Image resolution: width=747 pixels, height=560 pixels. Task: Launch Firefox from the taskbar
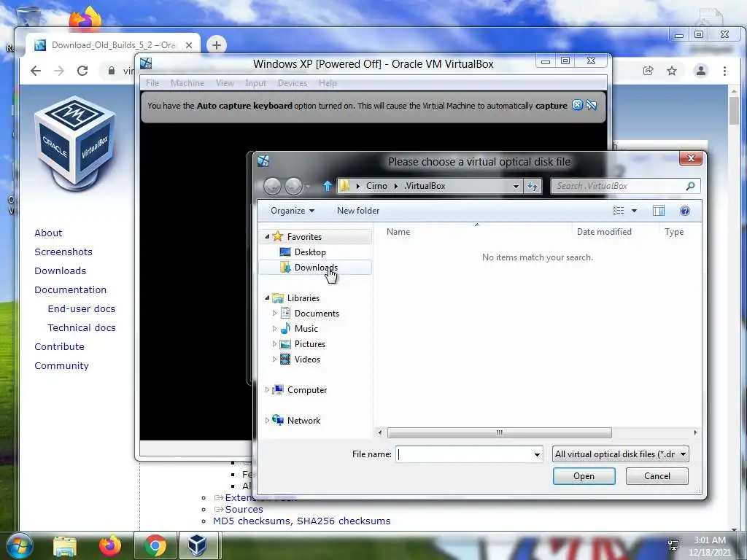[109, 545]
